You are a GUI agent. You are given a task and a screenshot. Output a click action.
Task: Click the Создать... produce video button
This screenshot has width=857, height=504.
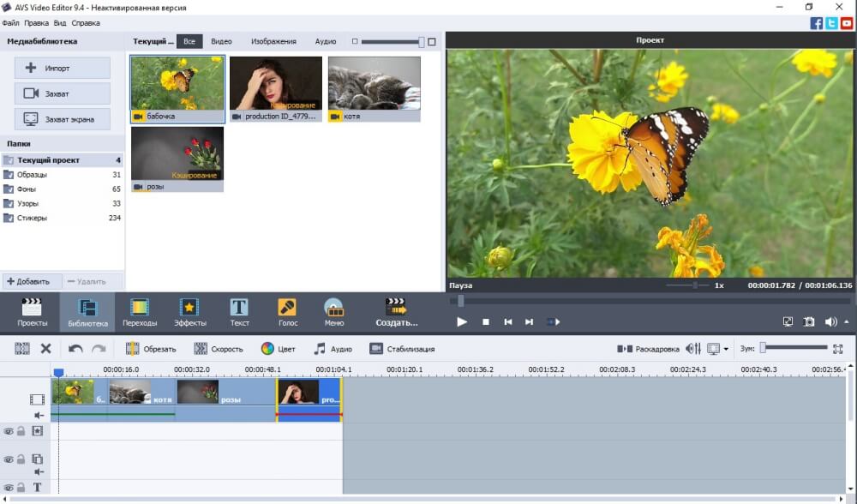tap(396, 313)
